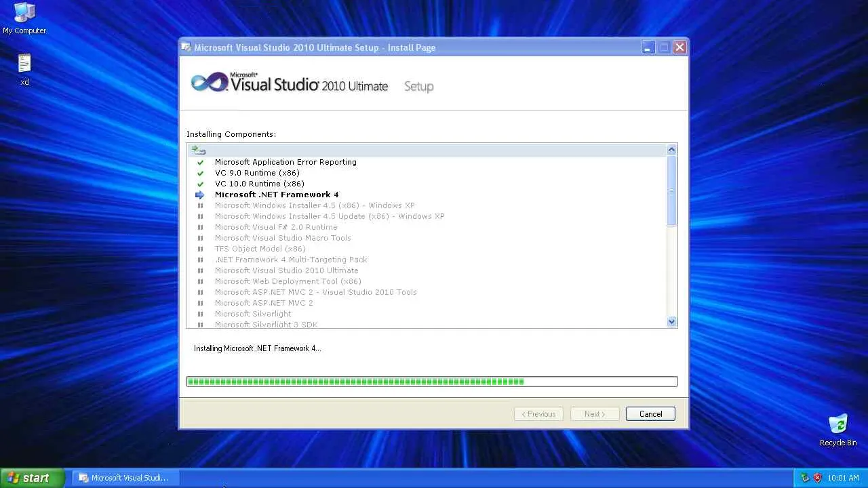
Task: Click the pending icon beside the plain Microsoft ASP.NET MVC 2 row
Action: point(200,304)
